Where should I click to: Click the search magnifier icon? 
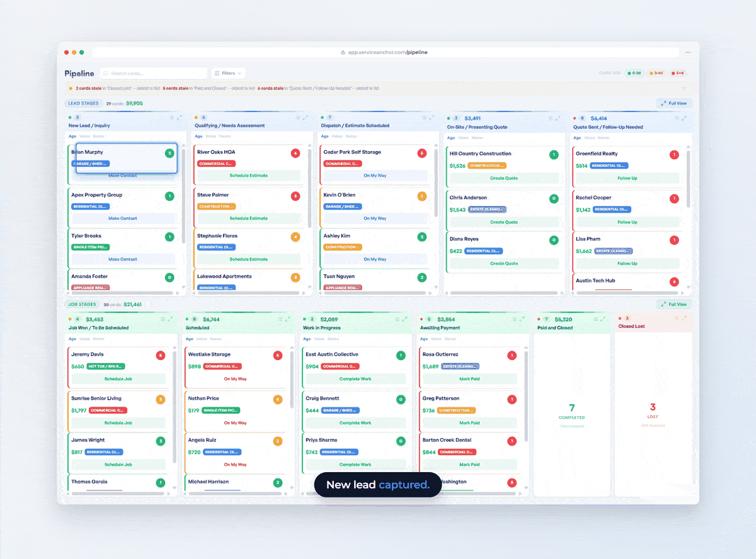106,73
